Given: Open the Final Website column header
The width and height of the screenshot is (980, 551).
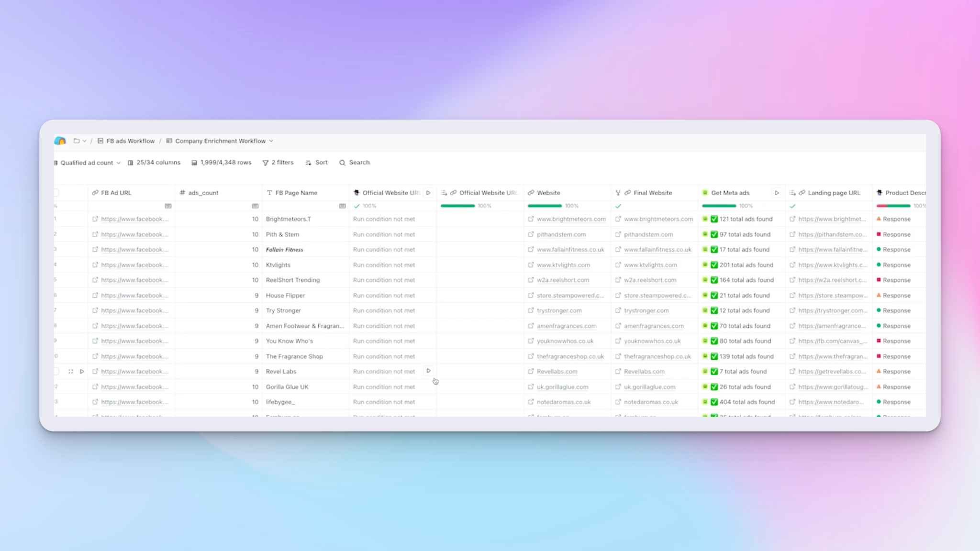Looking at the screenshot, I should click(654, 193).
